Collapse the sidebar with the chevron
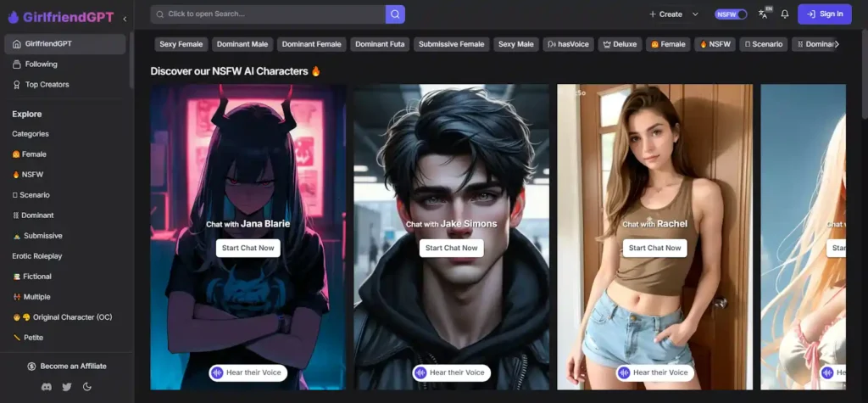 point(125,18)
